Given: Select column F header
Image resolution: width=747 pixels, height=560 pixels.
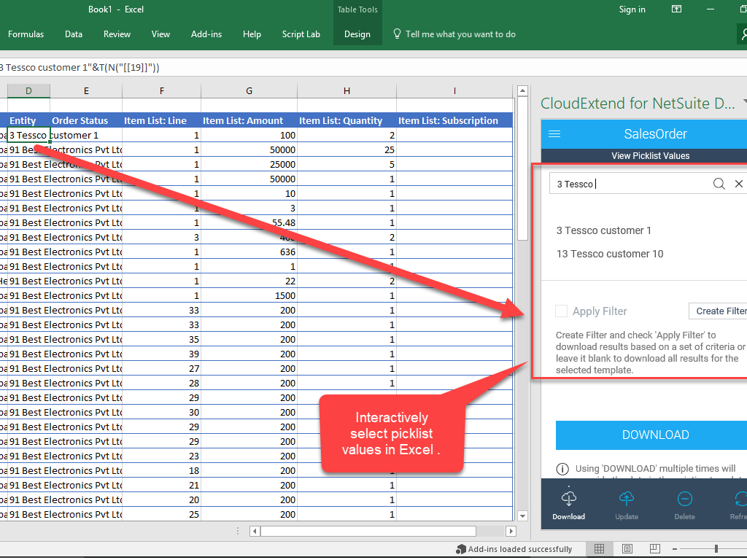Looking at the screenshot, I should pos(161,90).
